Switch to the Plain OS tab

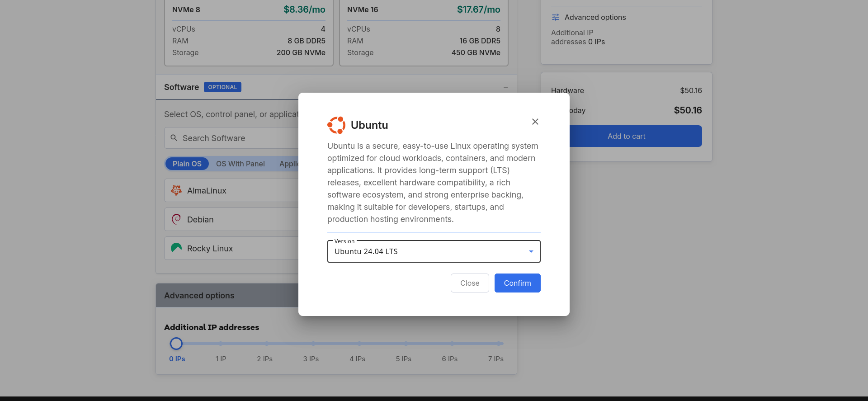187,164
